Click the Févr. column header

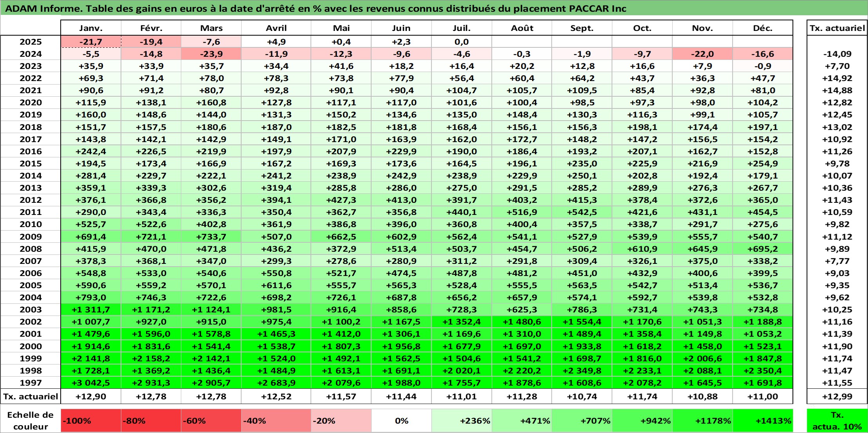point(151,28)
